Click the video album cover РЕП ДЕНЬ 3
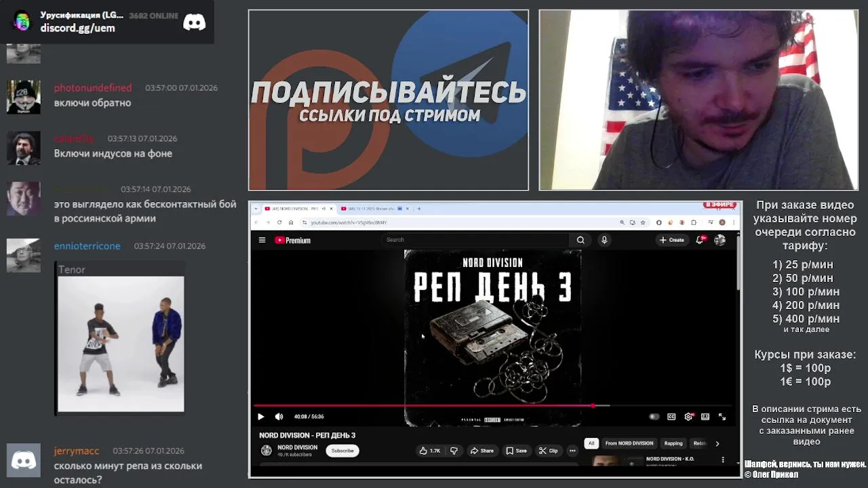The width and height of the screenshot is (868, 488). [x=493, y=338]
